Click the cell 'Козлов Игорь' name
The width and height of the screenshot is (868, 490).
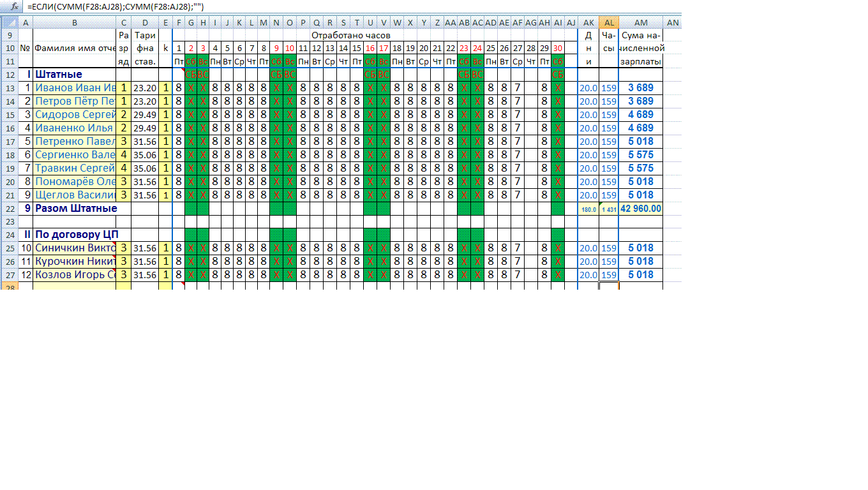75,274
